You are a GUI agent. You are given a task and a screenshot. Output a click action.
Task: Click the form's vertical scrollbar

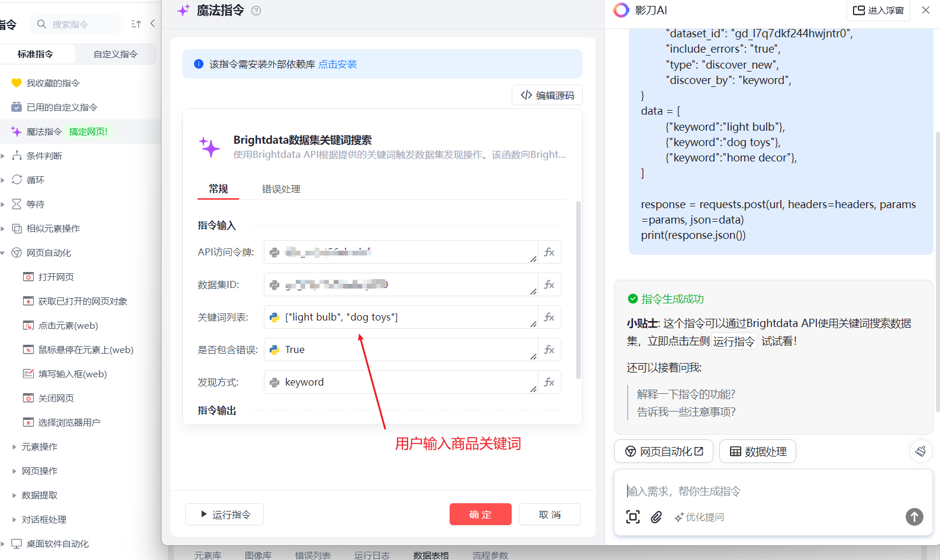click(578, 290)
